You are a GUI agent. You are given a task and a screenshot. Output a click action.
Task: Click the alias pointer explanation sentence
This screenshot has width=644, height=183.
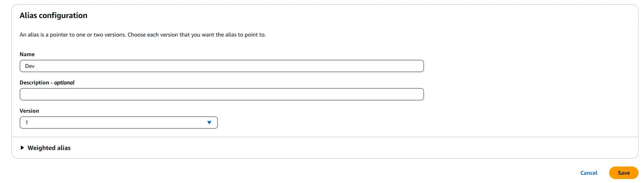143,35
